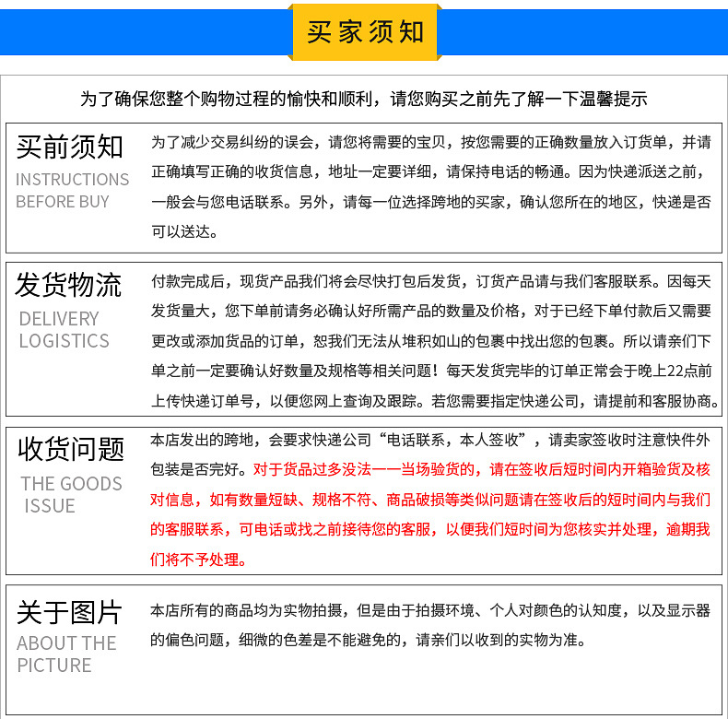Click the paragraph beginning 本店所有的商品均为实物拍摄
Screen dimensions: 728x719
430,610
